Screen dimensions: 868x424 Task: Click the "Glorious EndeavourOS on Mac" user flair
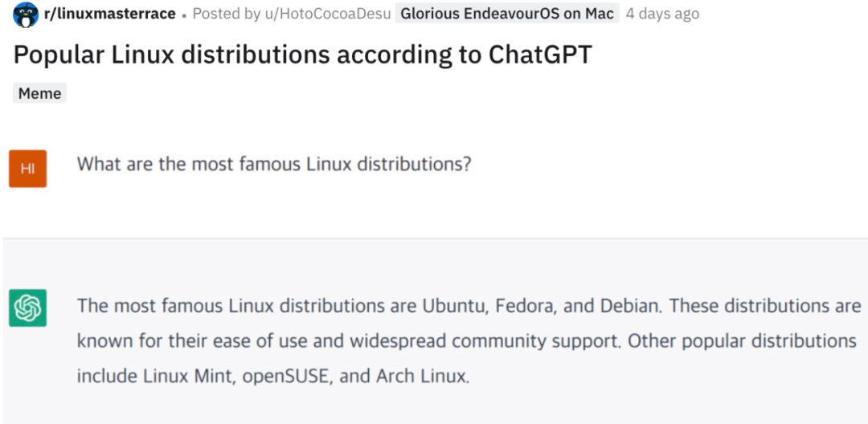(x=507, y=14)
